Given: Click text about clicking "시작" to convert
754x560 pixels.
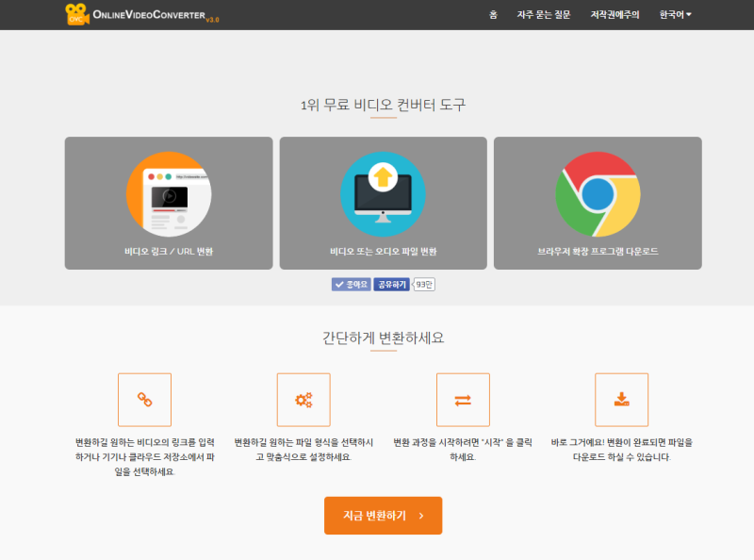Looking at the screenshot, I should [x=463, y=450].
